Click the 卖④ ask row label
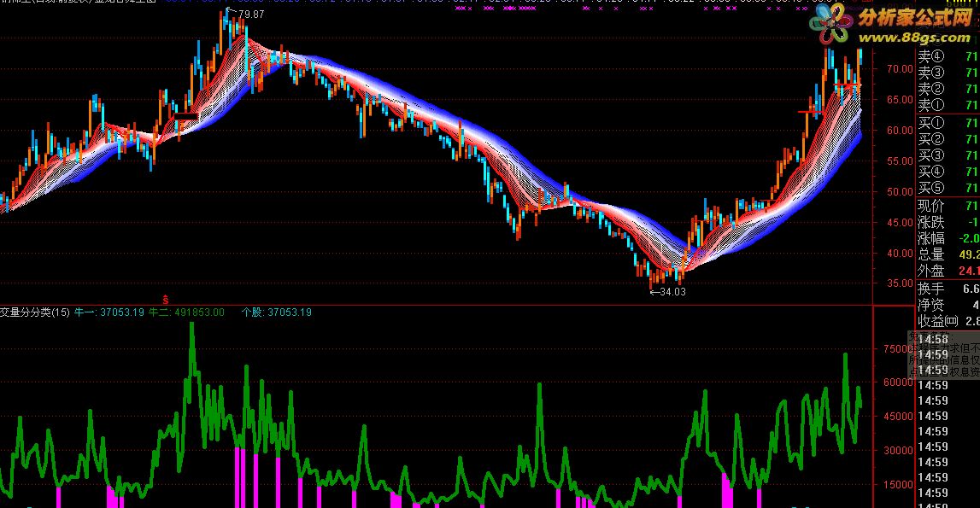 (930, 56)
